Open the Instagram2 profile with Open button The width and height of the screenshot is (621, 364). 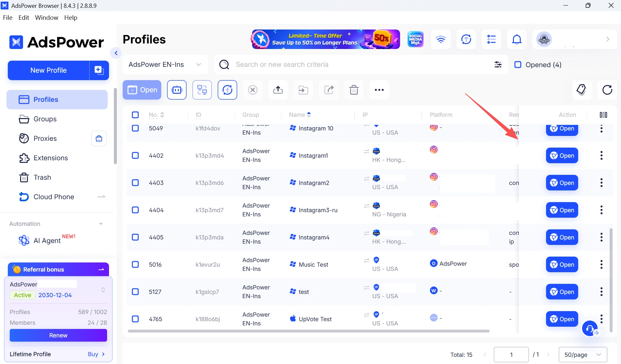tap(562, 183)
